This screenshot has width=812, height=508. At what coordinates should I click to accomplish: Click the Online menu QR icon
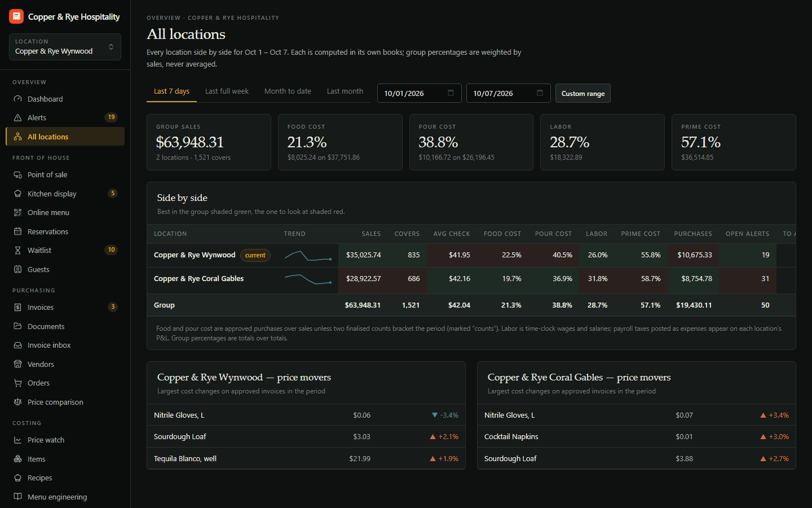pos(17,212)
